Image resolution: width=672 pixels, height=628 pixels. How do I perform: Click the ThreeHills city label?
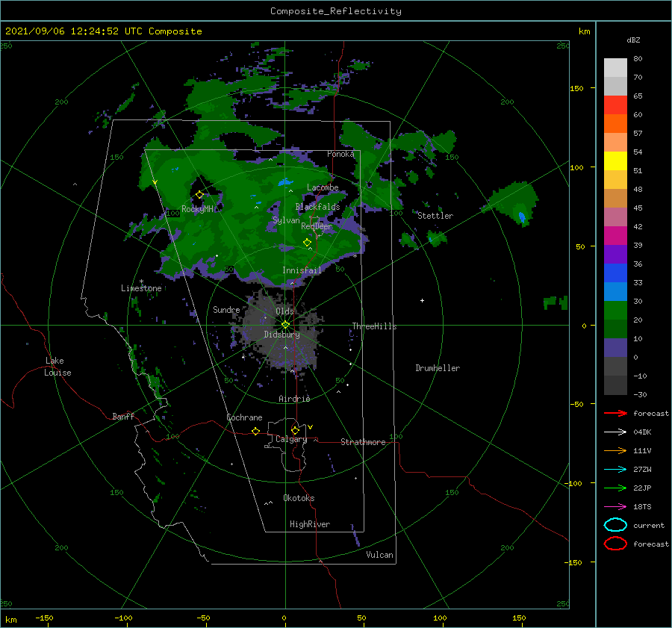(x=374, y=326)
